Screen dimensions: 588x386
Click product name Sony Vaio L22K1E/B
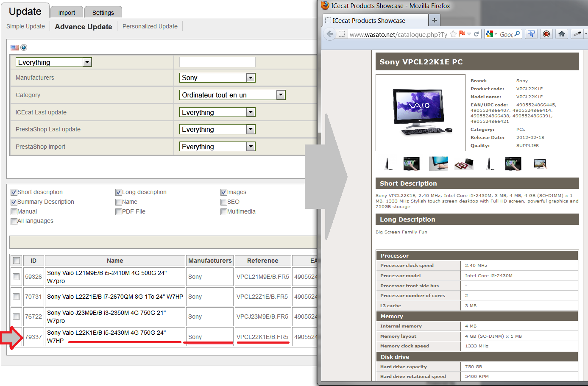106,336
